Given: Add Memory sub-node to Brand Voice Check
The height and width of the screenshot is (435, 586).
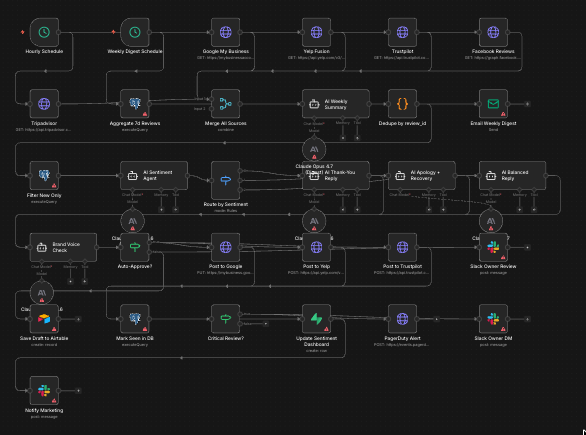Looking at the screenshot, I should [x=70, y=281].
